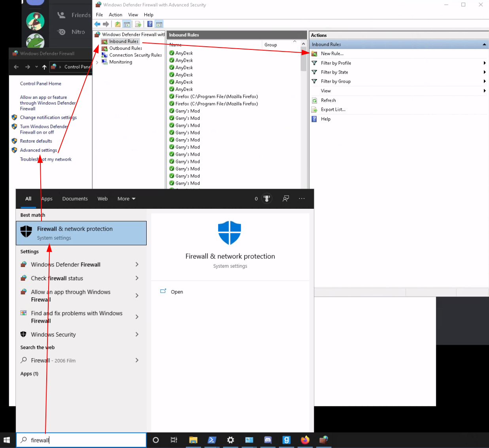Viewport: 489px width, 448px height.
Task: Switch to the Documents search tab
Action: pyautogui.click(x=75, y=198)
